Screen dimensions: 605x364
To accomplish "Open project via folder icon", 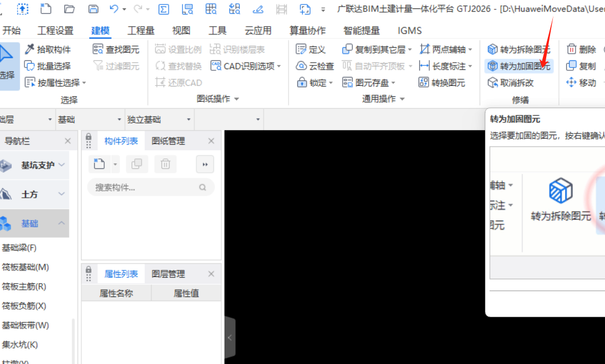I will point(69,8).
